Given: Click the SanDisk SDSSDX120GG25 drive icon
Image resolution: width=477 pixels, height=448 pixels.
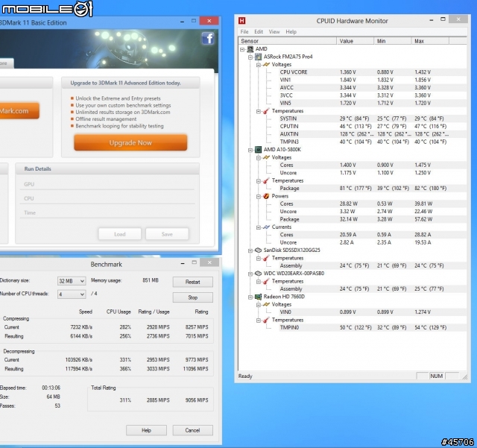Looking at the screenshot, I should (x=259, y=250).
